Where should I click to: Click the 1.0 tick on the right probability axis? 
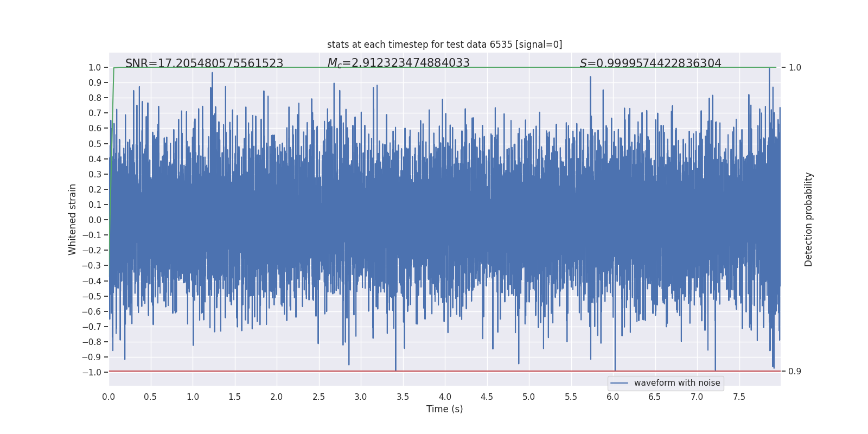point(795,68)
